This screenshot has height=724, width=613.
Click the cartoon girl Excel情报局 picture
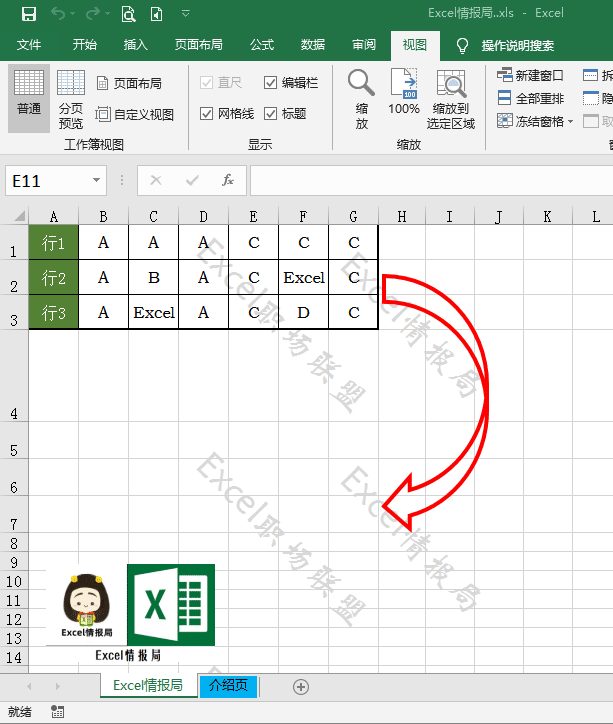point(86,606)
